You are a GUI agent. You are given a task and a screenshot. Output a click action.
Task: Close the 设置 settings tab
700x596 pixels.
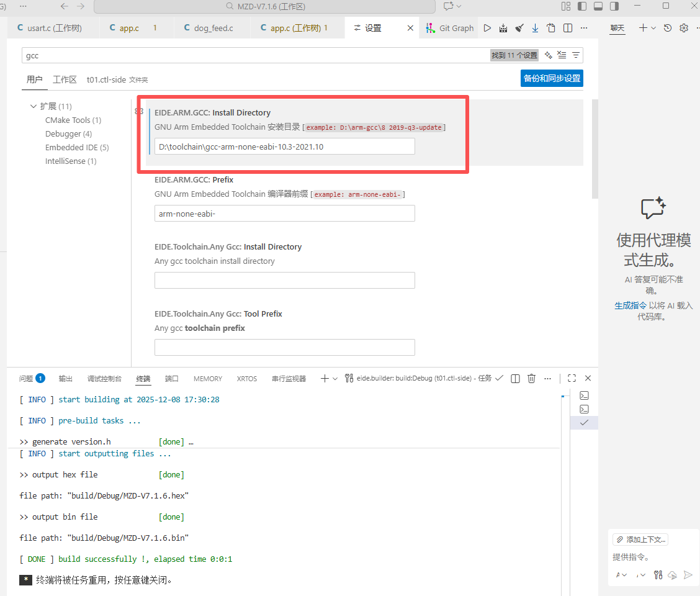[x=410, y=28]
